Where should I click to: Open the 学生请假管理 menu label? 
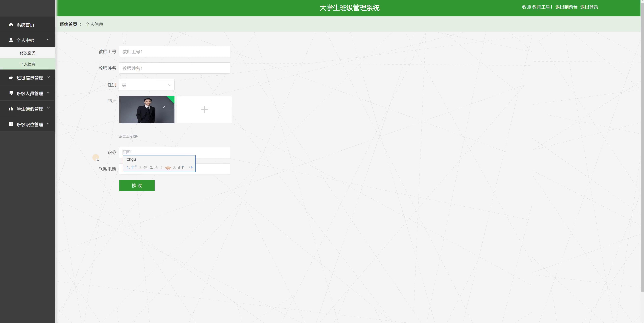tap(30, 109)
